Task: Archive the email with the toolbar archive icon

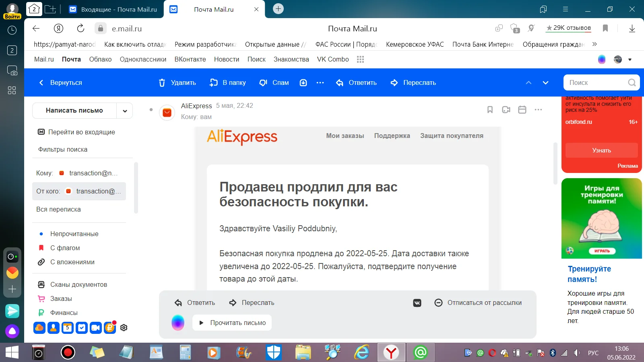Action: coord(303,82)
